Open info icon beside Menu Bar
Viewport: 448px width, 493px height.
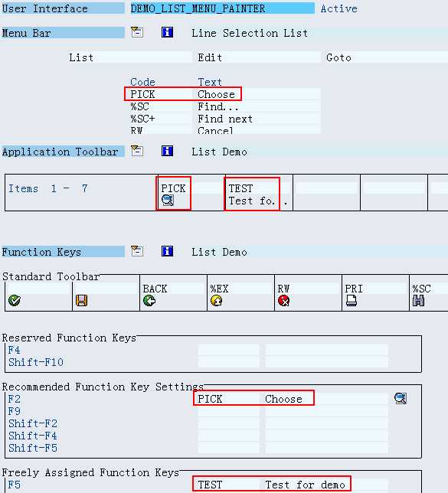[x=167, y=32]
